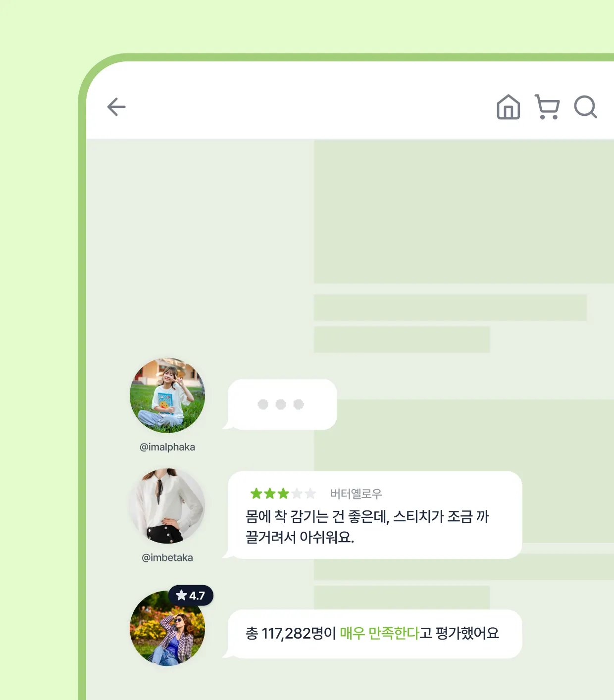The image size is (614, 700).
Task: Open the shopping cart
Action: point(547,107)
